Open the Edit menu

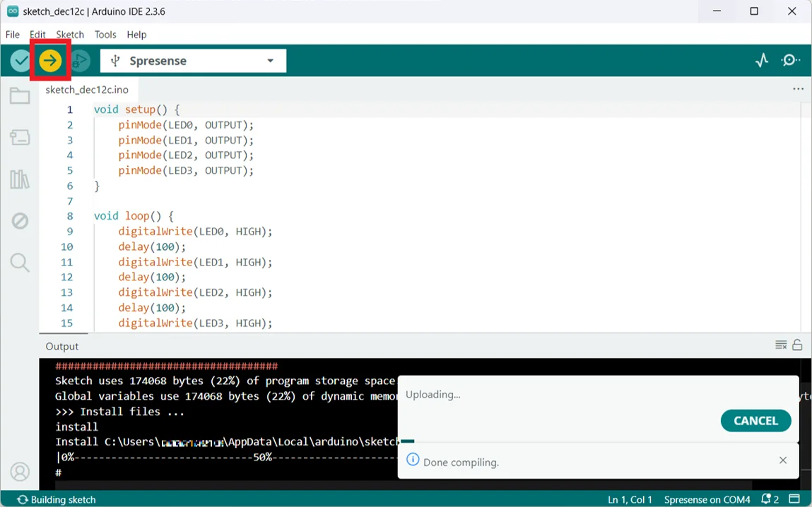(x=37, y=35)
